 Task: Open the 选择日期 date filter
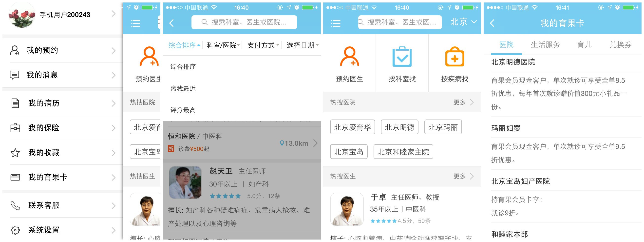303,45
